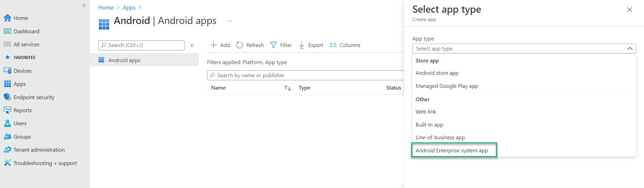Choose Managed Google Play app option

[x=524, y=86]
